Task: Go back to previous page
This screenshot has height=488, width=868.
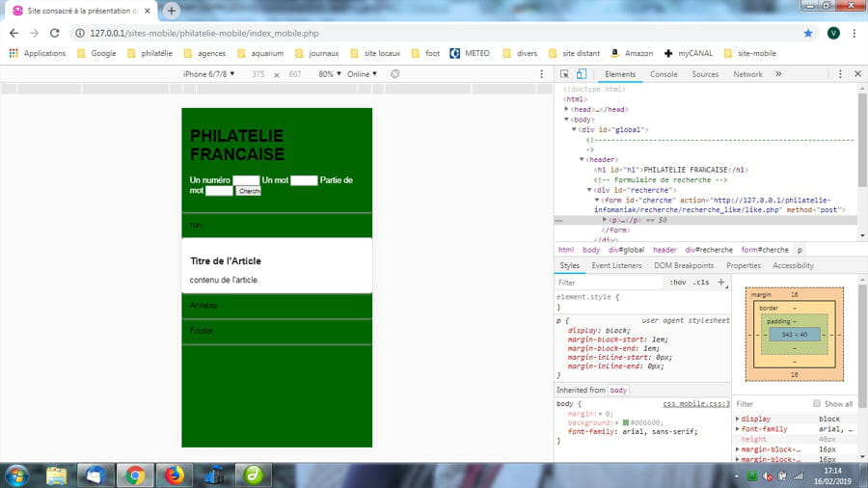Action: coord(14,33)
